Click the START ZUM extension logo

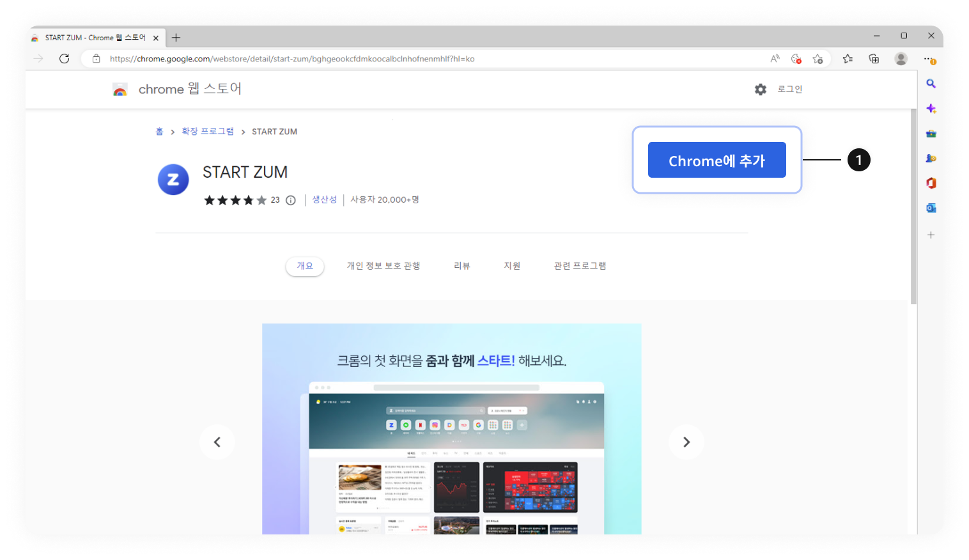tap(173, 180)
